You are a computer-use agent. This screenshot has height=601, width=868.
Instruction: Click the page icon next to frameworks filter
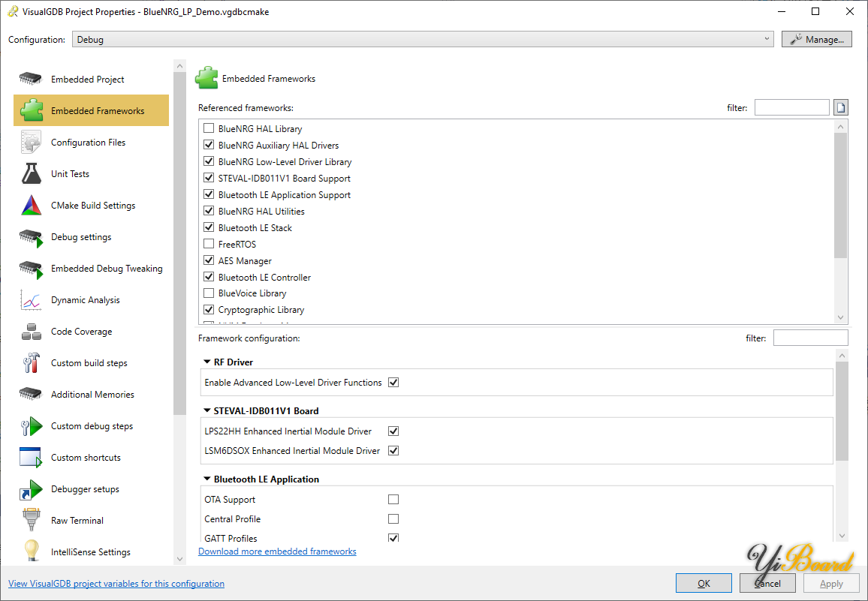[840, 107]
